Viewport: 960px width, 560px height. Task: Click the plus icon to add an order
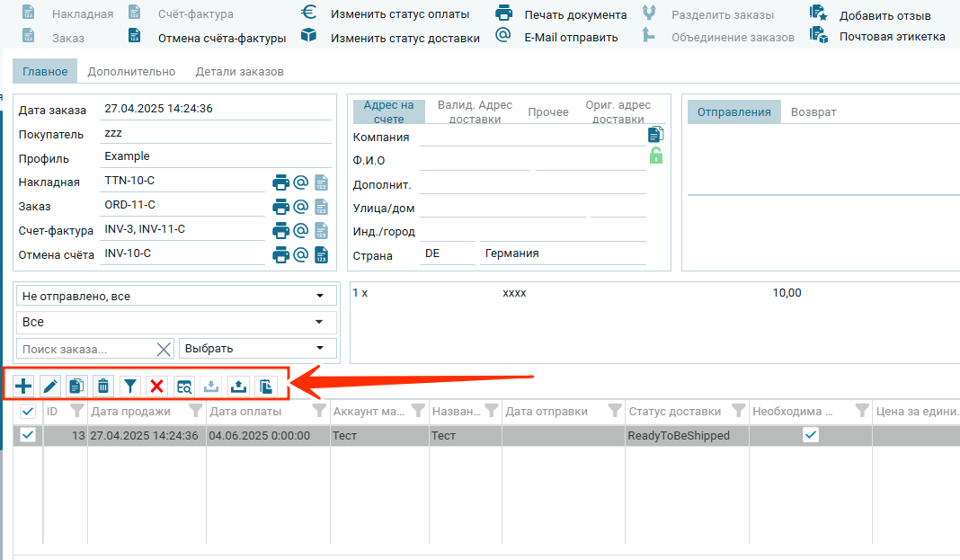[x=23, y=387]
